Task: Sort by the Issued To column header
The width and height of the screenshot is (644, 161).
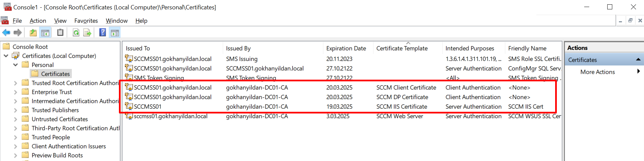Action: (x=173, y=48)
